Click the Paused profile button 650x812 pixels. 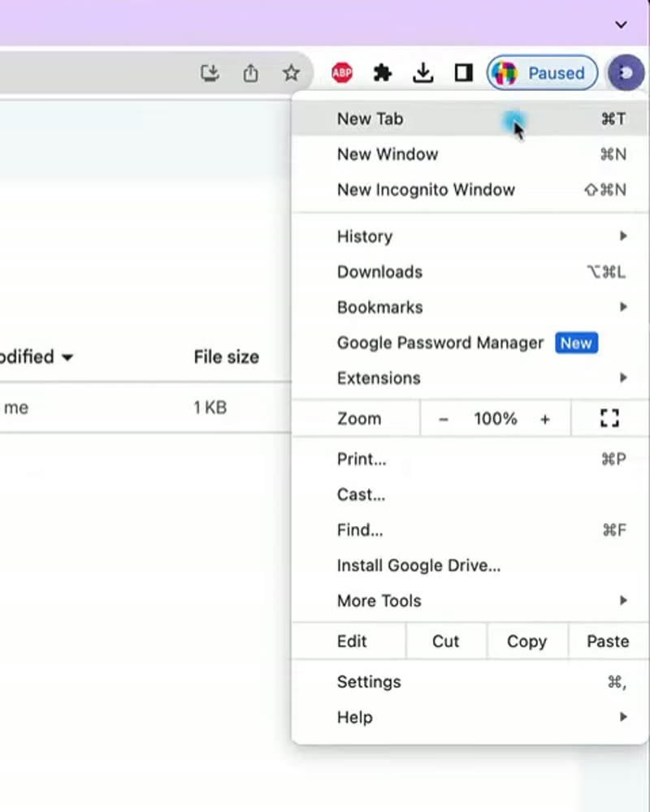tap(542, 73)
